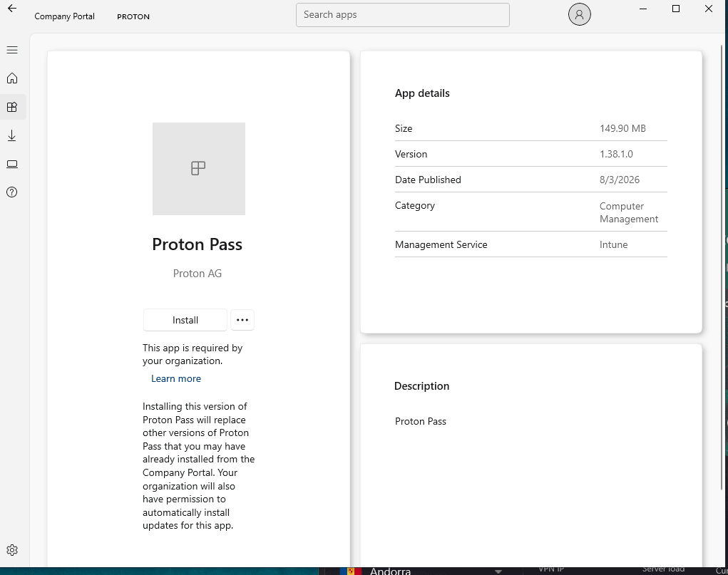The image size is (728, 575).
Task: Click the PROTON organization label
Action: pyautogui.click(x=133, y=16)
